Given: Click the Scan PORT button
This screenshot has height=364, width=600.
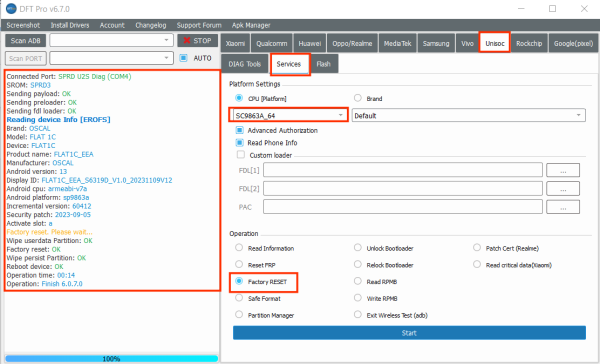Looking at the screenshot, I should coord(26,58).
